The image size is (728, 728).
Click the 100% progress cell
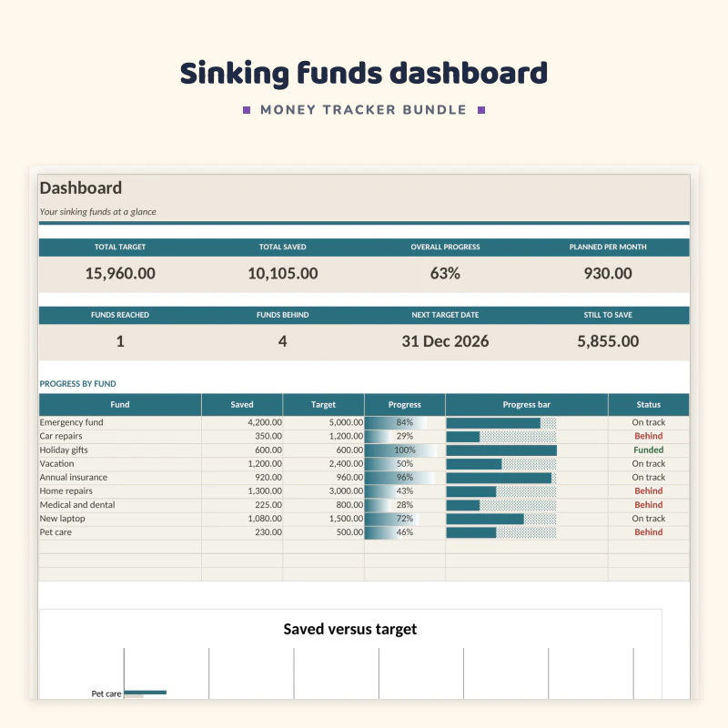pyautogui.click(x=404, y=450)
